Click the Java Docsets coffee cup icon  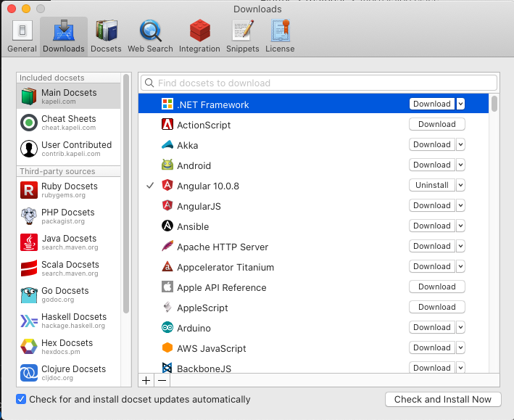click(x=29, y=242)
